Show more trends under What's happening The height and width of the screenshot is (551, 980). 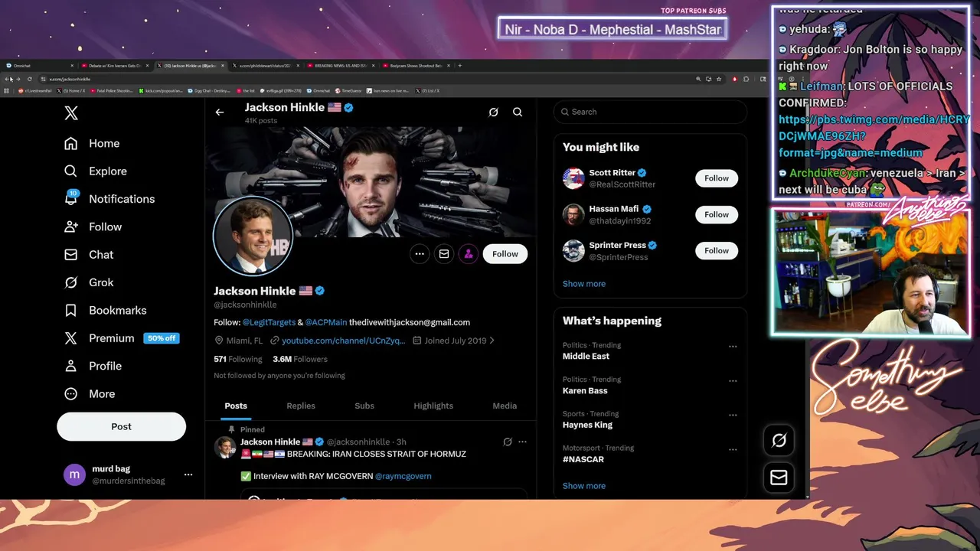[x=584, y=486]
